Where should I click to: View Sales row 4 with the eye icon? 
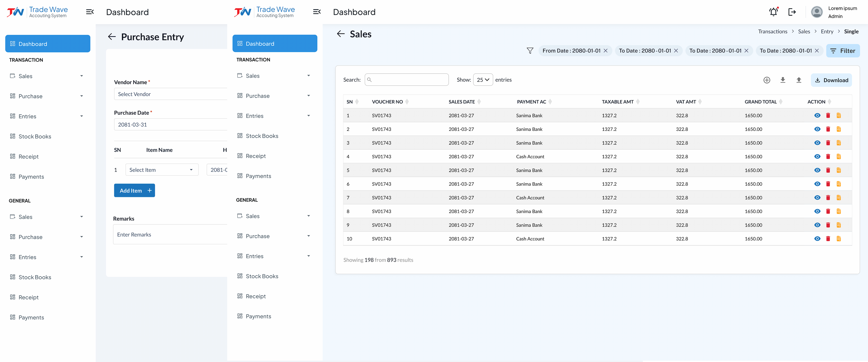coord(817,157)
